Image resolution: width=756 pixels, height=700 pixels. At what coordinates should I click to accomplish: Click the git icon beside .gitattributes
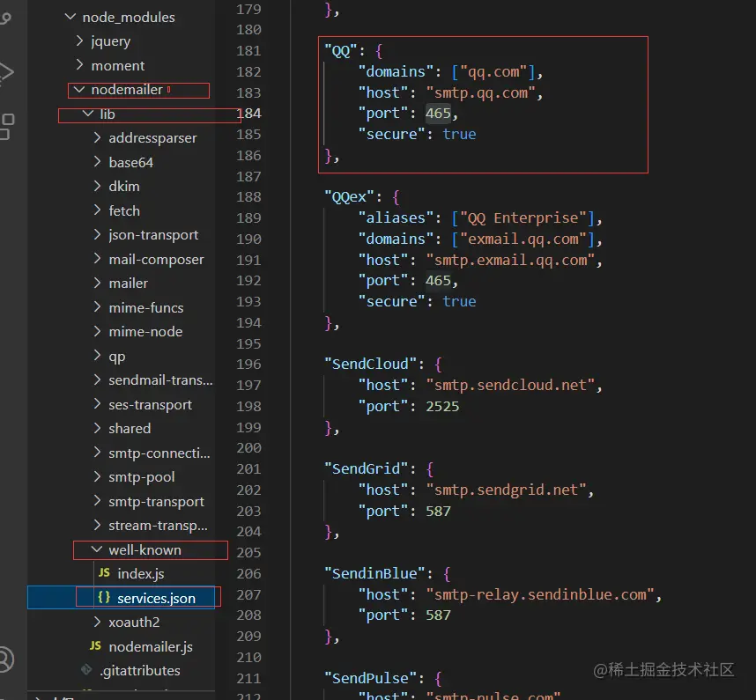click(86, 670)
